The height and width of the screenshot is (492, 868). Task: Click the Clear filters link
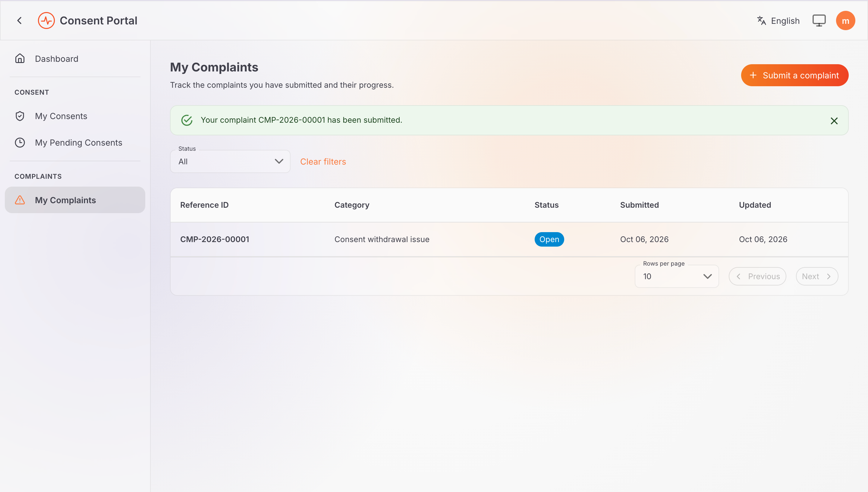(x=323, y=162)
